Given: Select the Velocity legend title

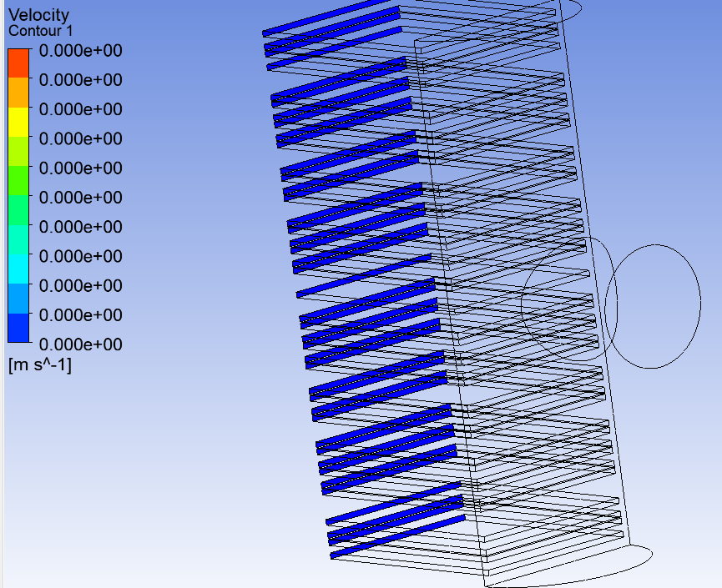Looking at the screenshot, I should (38, 15).
